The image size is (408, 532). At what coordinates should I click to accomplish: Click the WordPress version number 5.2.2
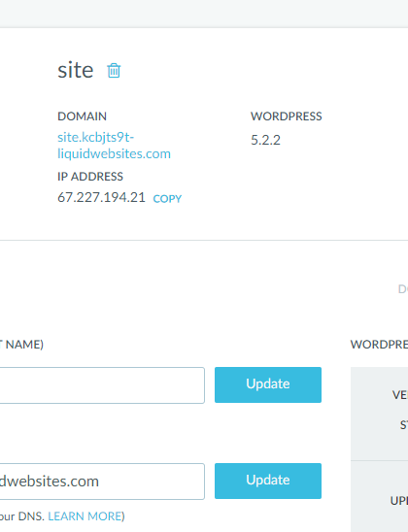click(x=265, y=140)
